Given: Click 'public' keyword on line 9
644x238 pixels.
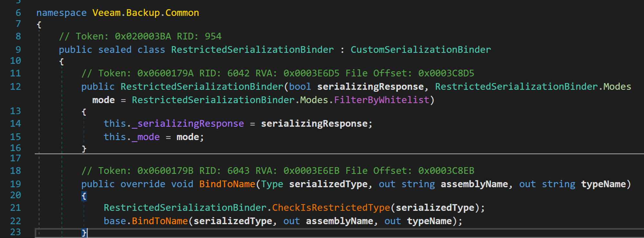Looking at the screenshot, I should click(x=75, y=50).
